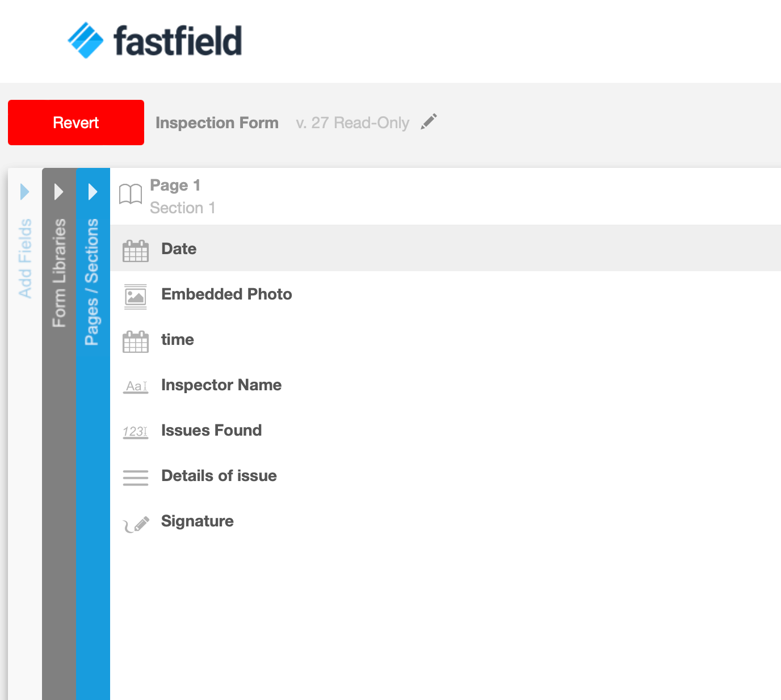Click the Inspection Form title text
Image resolution: width=781 pixels, height=700 pixels.
[217, 123]
